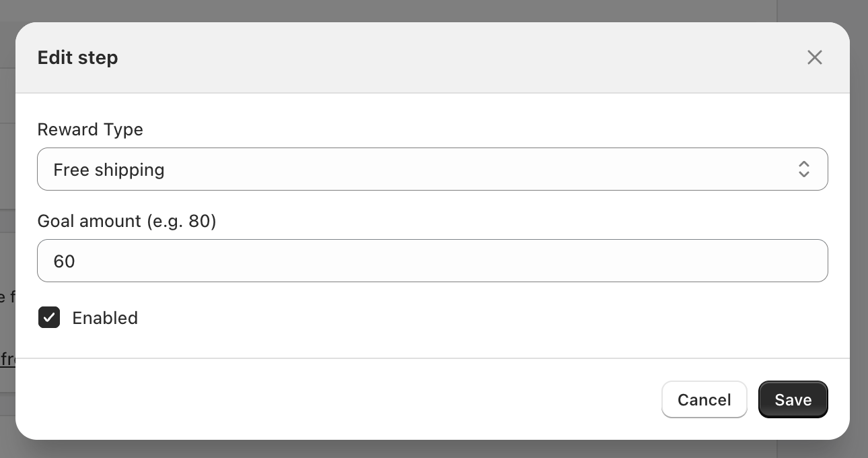
Task: Click the "Reward Type" field label
Action: pyautogui.click(x=90, y=129)
